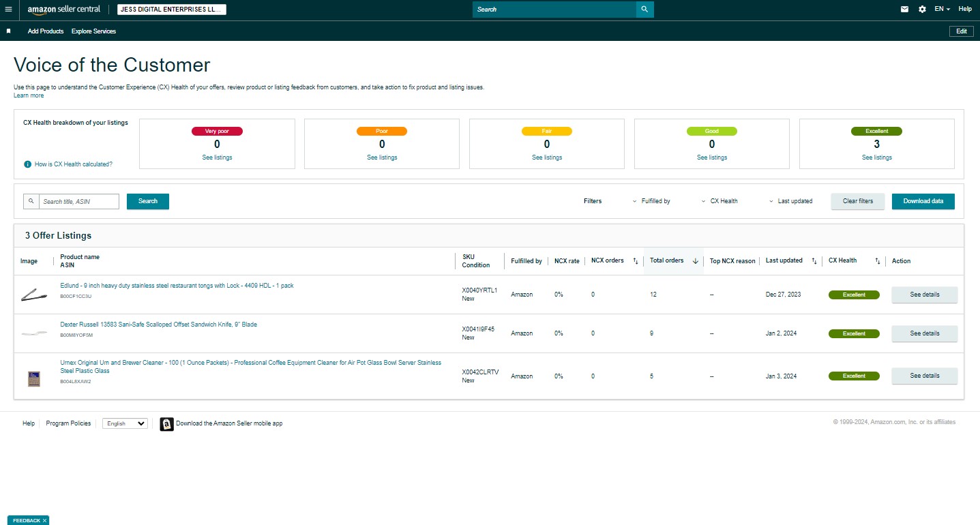Open the settings gear icon
The width and height of the screenshot is (980, 525).
click(x=922, y=10)
